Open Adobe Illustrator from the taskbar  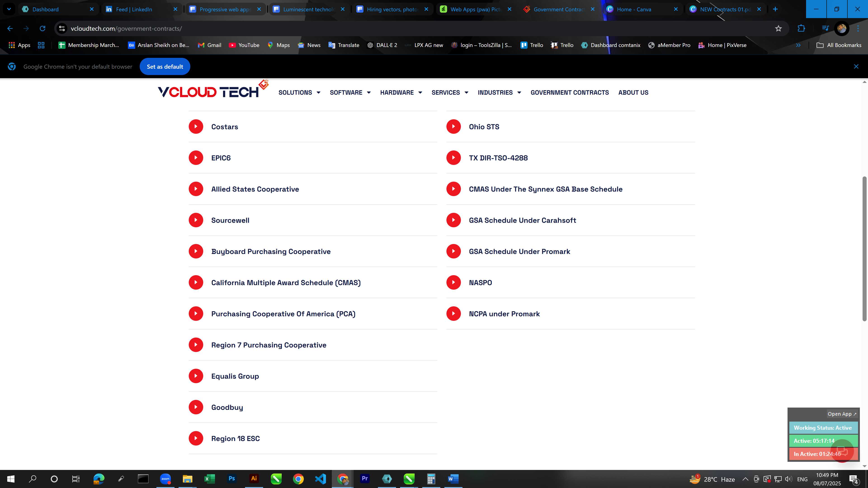pyautogui.click(x=254, y=479)
